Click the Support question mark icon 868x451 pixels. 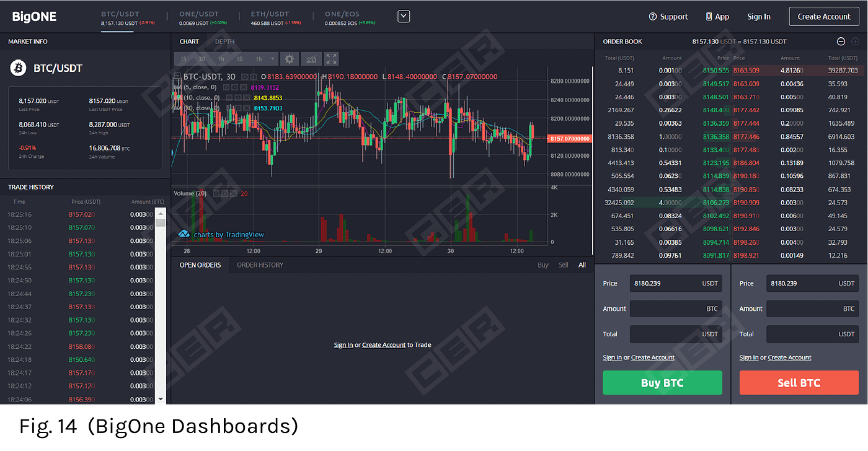[x=652, y=17]
